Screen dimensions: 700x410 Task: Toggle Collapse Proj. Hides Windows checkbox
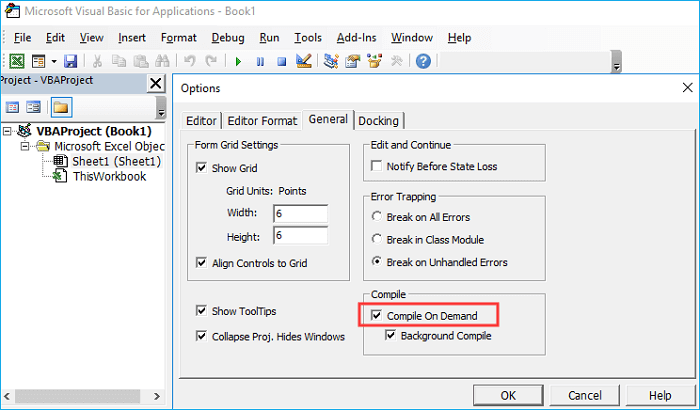click(x=201, y=336)
